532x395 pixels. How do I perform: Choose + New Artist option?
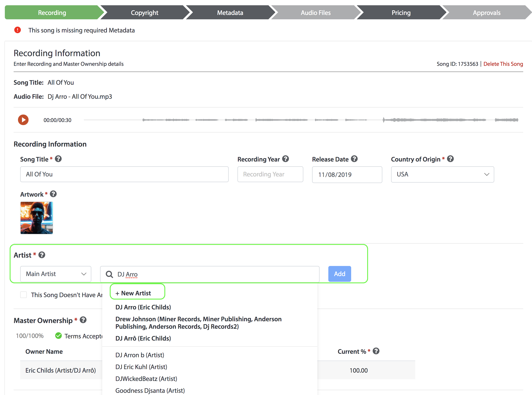point(133,293)
